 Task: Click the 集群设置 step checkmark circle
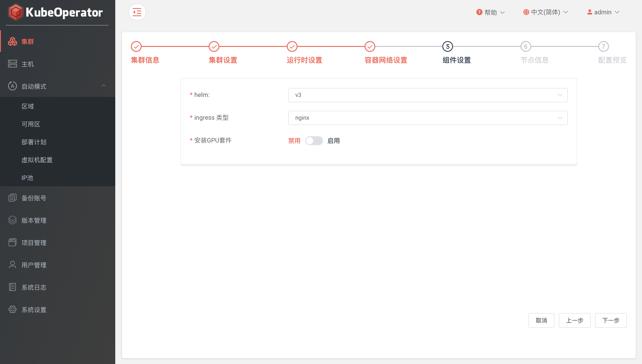(214, 46)
